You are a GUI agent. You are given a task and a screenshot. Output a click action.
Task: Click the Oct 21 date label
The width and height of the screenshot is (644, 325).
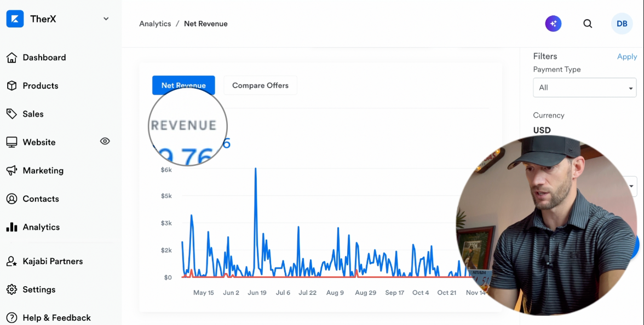[446, 293]
